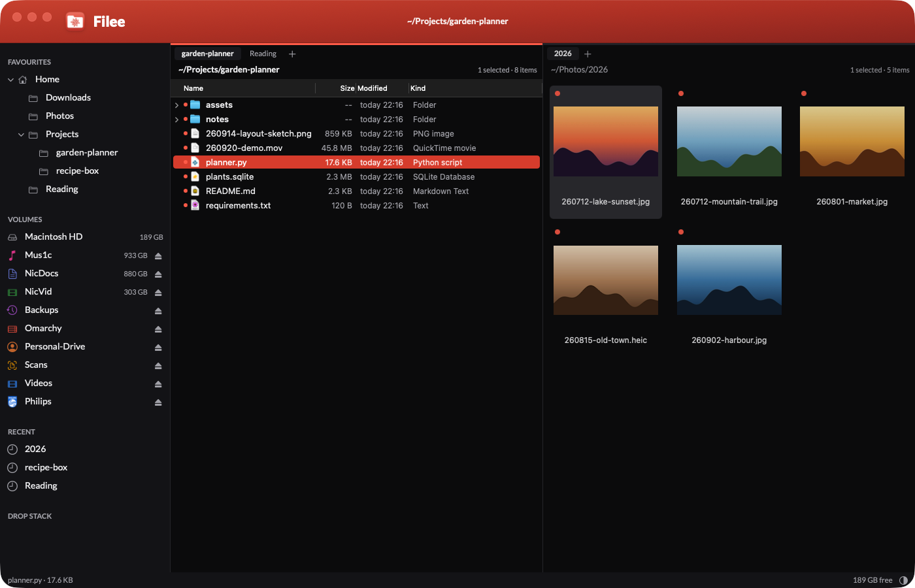Eject the Backups volume
Viewport: 915px width, 588px height.
pyautogui.click(x=158, y=310)
